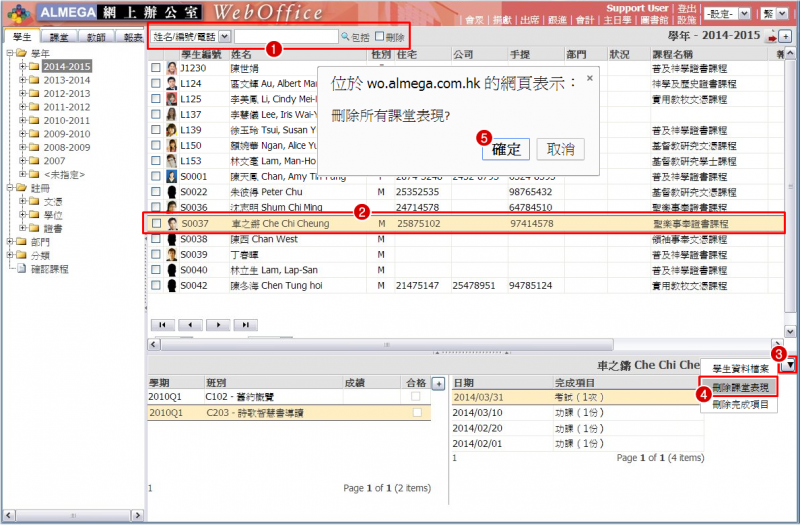Click photo thumbnail of student L125
The width and height of the screenshot is (800, 525).
click(x=171, y=99)
